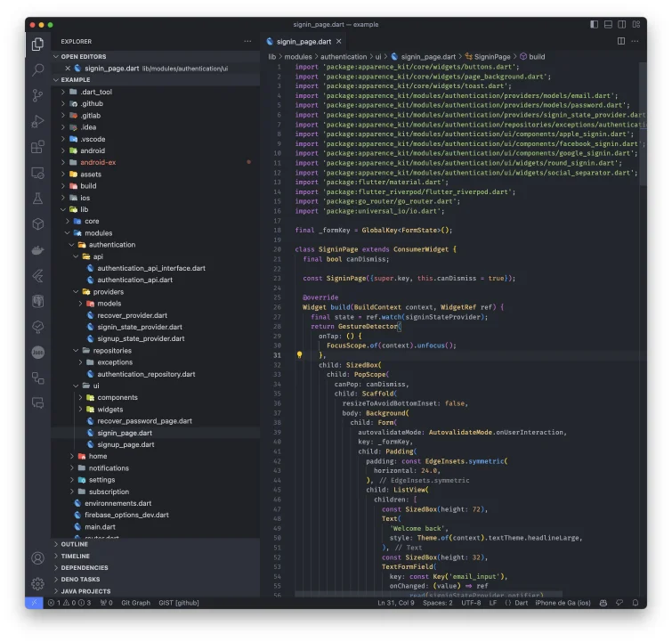Image resolution: width=672 pixels, height=642 pixels.
Task: Customize layout icon in title bar
Action: click(636, 24)
